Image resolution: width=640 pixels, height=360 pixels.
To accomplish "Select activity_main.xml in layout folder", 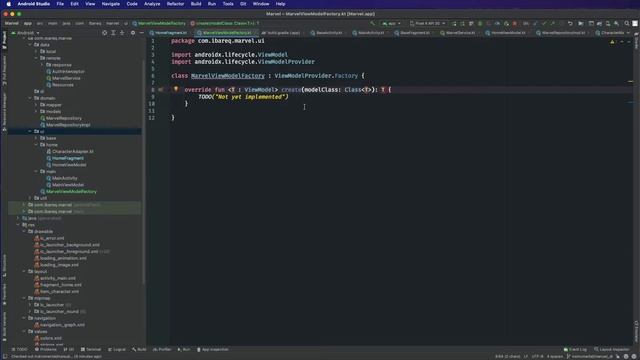I will (55, 278).
